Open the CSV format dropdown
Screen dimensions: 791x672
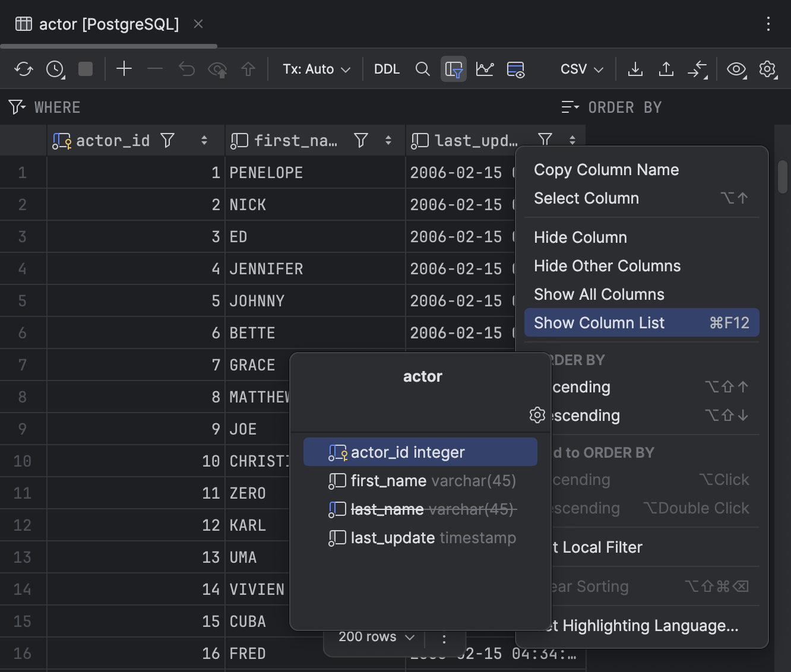point(581,69)
